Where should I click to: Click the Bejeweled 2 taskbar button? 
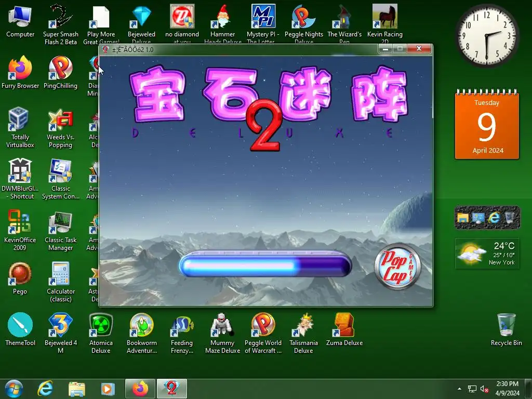pos(171,389)
